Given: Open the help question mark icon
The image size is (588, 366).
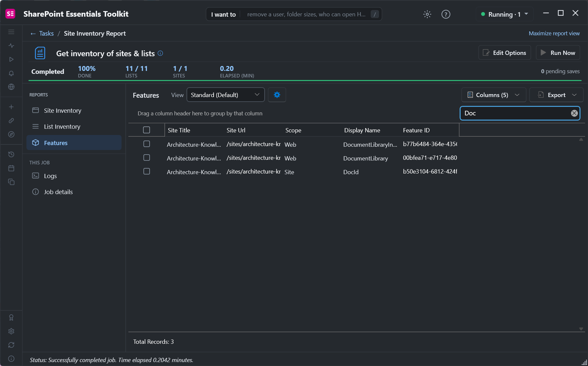Looking at the screenshot, I should (446, 14).
